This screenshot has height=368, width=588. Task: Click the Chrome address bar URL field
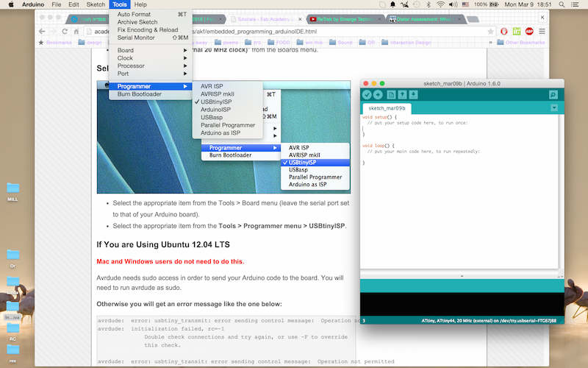[290, 32]
